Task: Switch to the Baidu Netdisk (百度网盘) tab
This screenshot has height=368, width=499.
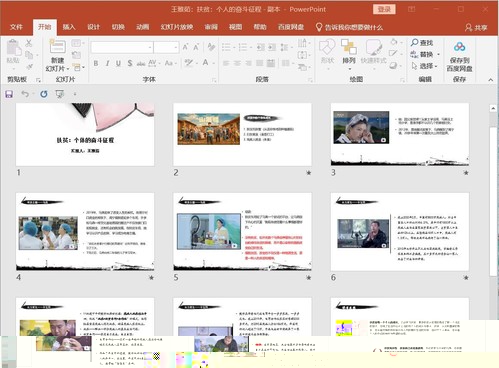Action: [x=291, y=27]
